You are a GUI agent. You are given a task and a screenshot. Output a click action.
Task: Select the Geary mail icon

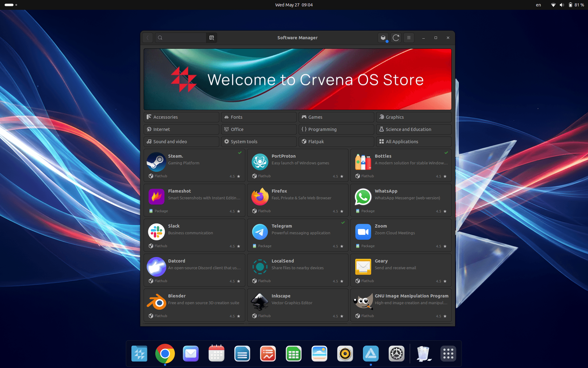pos(363,267)
